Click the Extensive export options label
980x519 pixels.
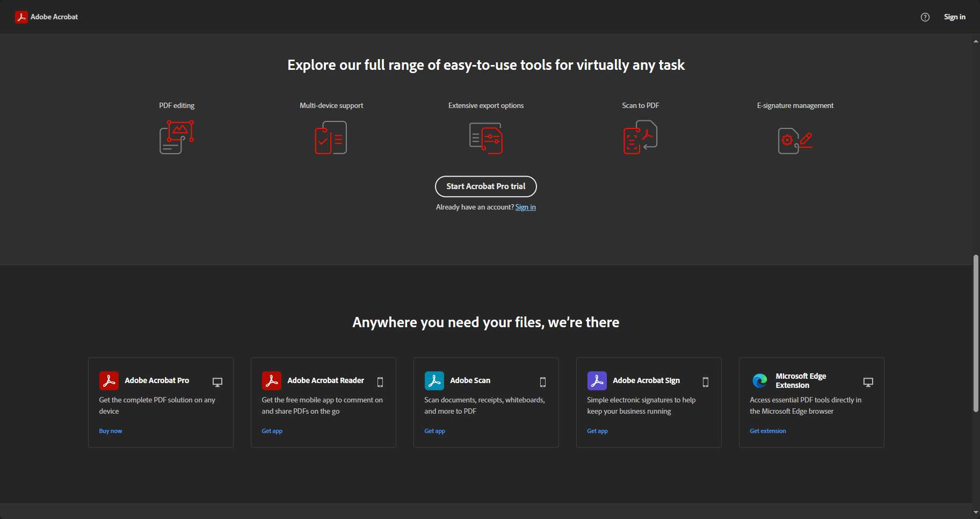click(486, 106)
